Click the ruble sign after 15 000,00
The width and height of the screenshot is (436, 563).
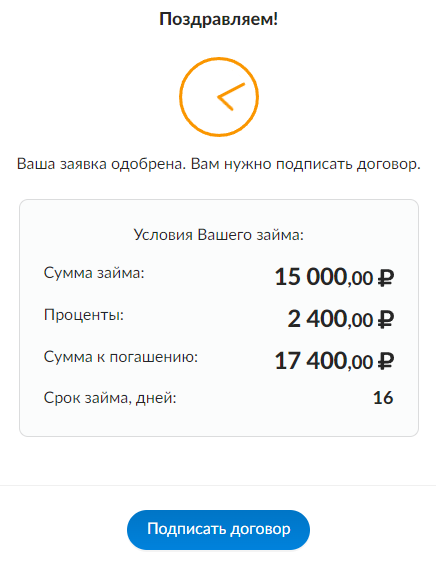click(x=386, y=278)
